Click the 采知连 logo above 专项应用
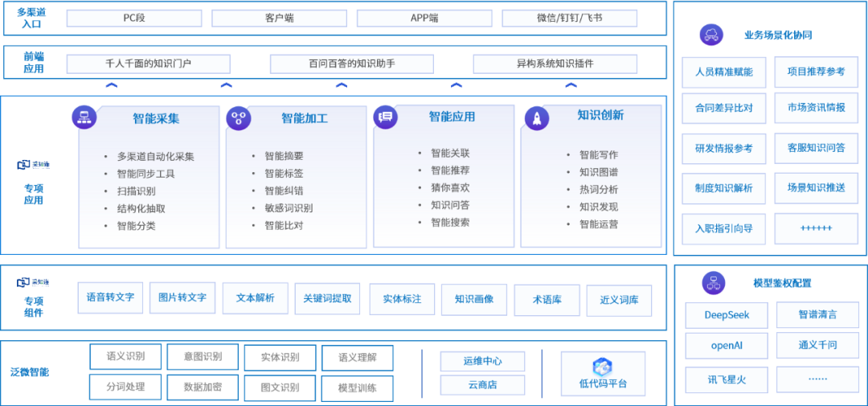 (x=33, y=165)
